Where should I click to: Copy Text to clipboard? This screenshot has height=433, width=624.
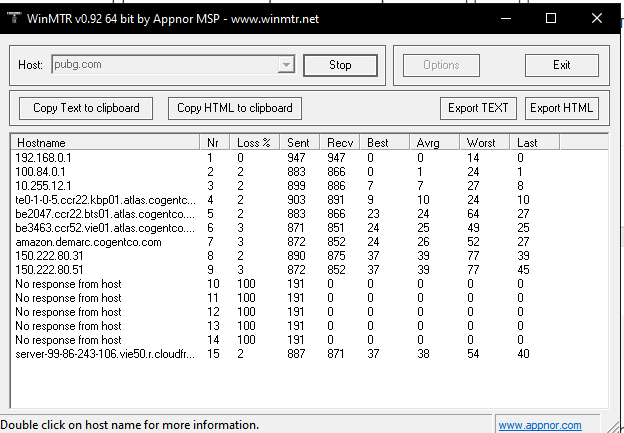pyautogui.click(x=86, y=108)
